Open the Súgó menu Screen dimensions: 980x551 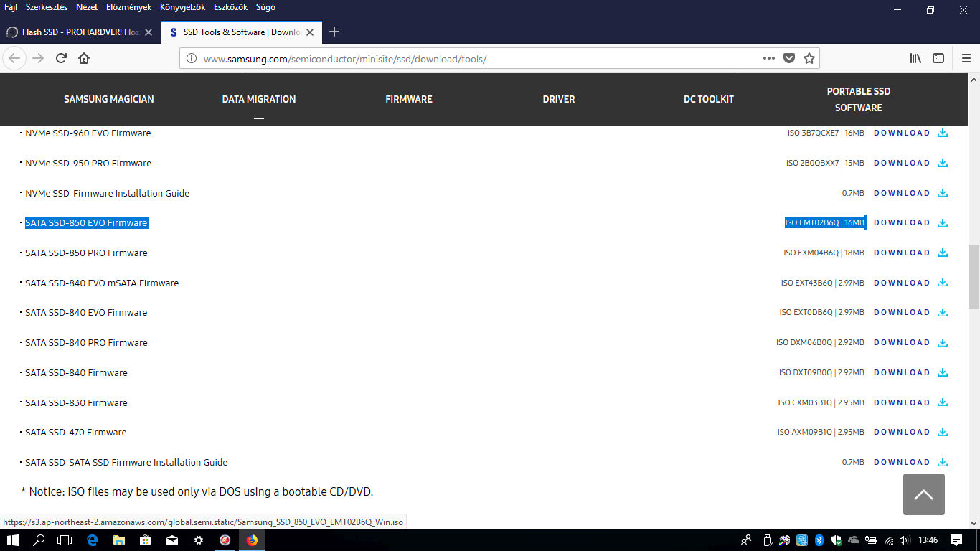click(x=265, y=7)
